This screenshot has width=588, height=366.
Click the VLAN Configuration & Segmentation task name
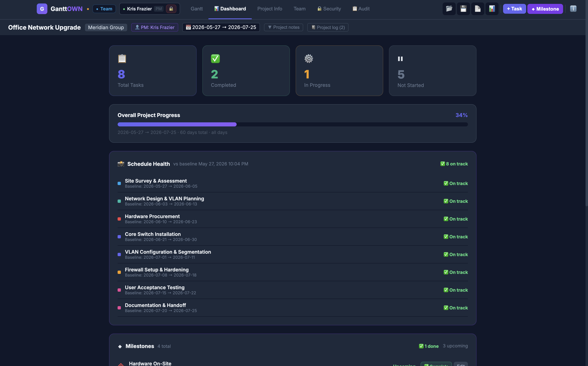[x=168, y=252]
